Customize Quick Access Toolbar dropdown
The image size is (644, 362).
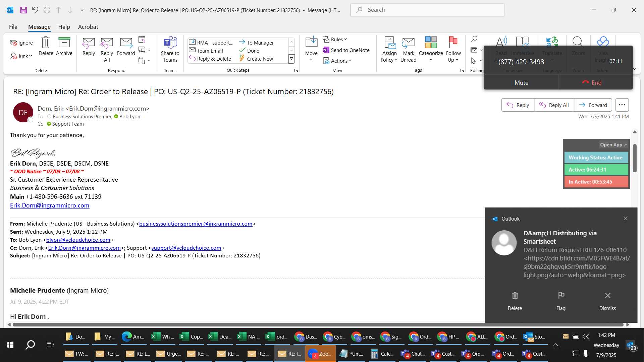tap(82, 10)
